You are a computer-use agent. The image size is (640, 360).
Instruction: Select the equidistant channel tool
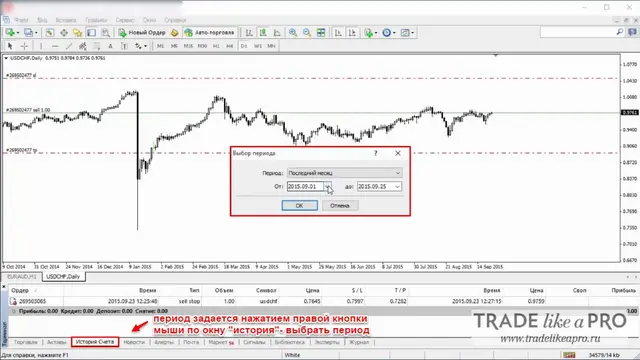pos(82,46)
